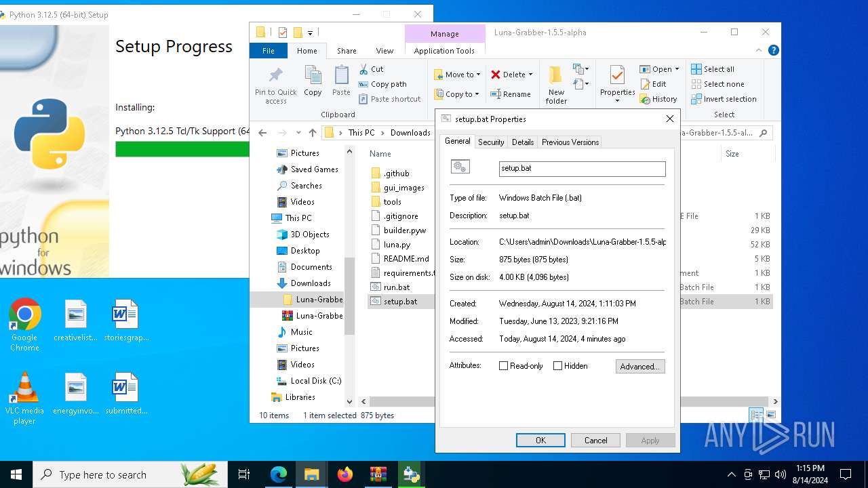Viewport: 868px width, 488px height.
Task: Switch to the View ribbon tab
Action: 384,51
